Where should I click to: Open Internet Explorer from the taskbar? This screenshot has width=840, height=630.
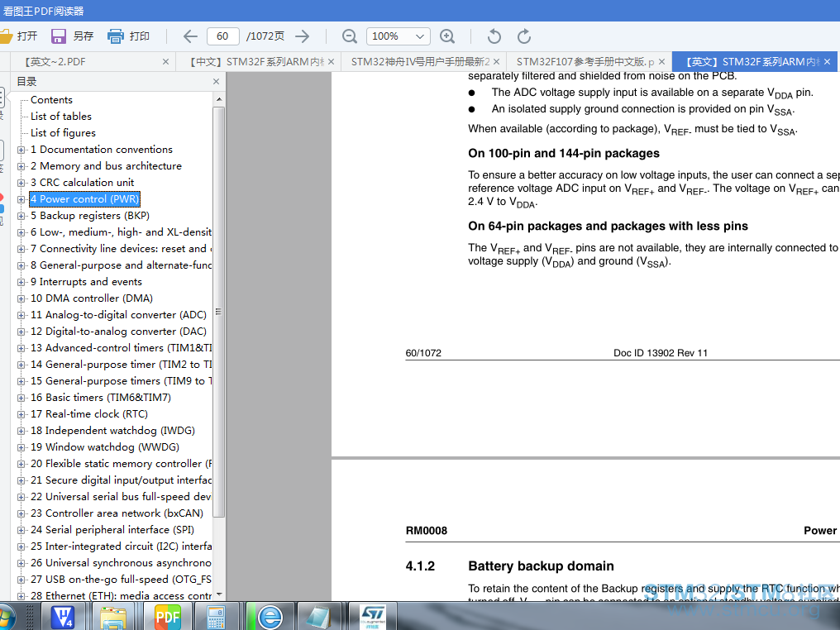click(270, 617)
